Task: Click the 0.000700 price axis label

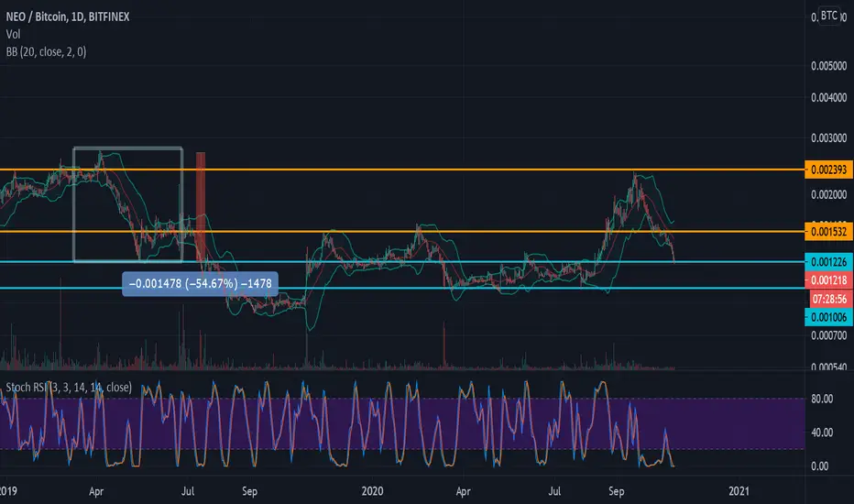Action: (x=828, y=335)
